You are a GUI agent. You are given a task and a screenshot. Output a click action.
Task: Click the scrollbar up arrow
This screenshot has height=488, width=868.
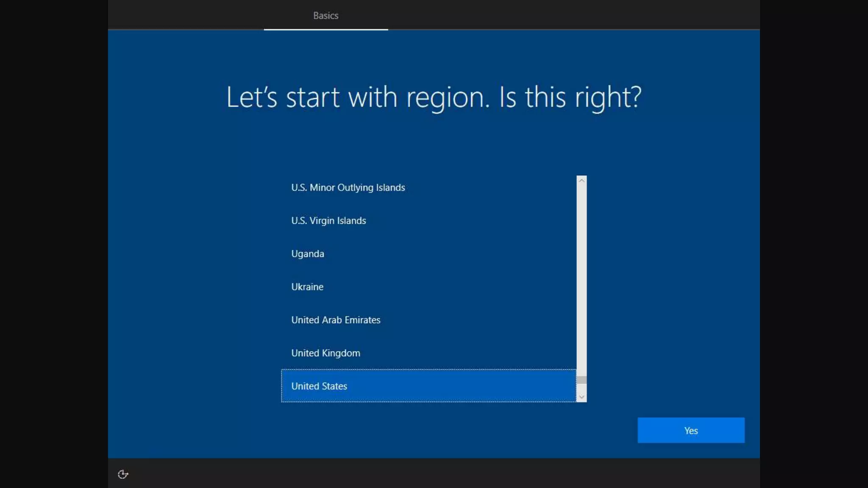(x=581, y=180)
